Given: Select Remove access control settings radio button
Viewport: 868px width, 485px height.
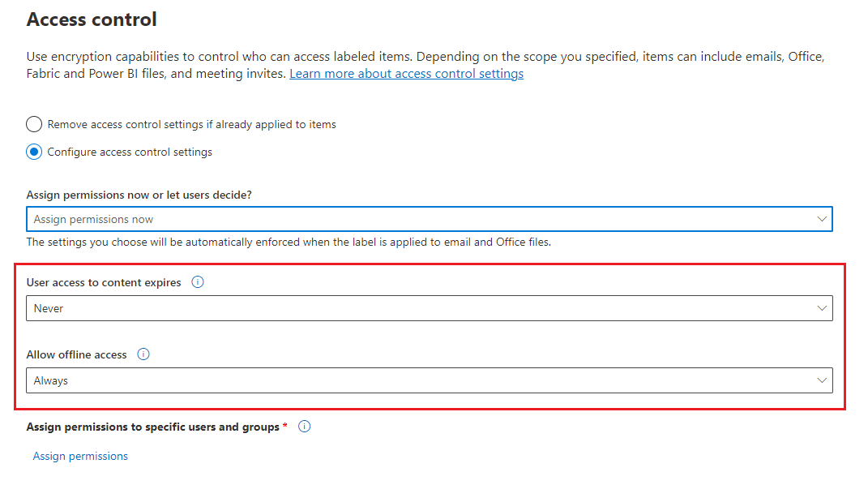Looking at the screenshot, I should 34,124.
